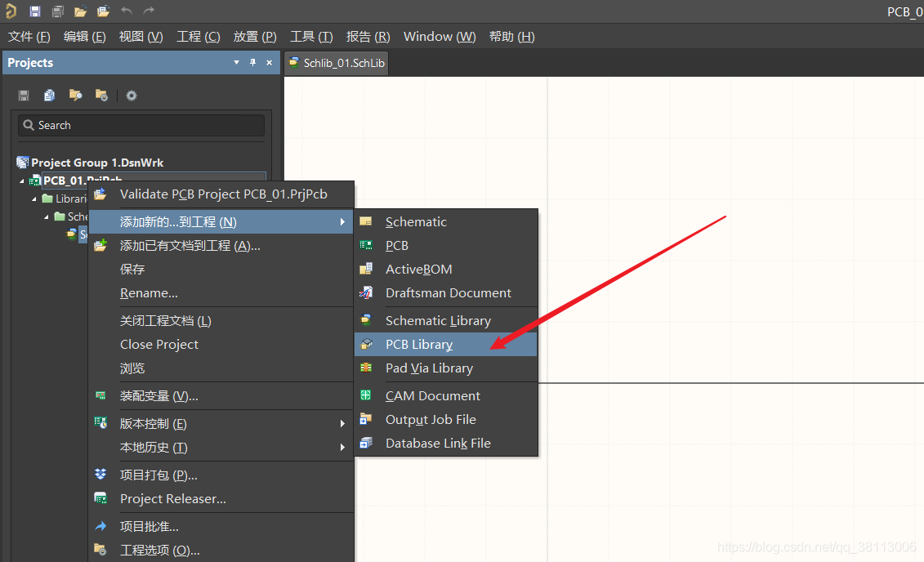
Task: Open the 编辑 (E) menu
Action: [x=84, y=37]
